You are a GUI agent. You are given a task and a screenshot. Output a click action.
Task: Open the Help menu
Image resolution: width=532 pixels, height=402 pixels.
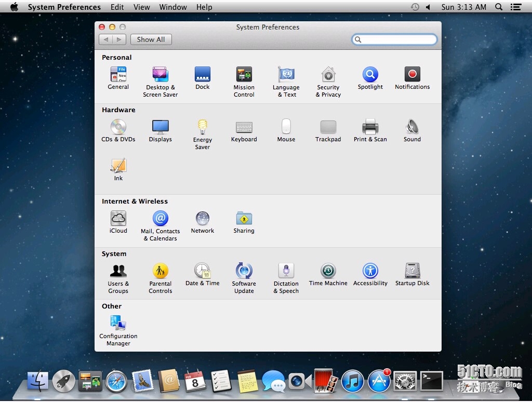[204, 7]
